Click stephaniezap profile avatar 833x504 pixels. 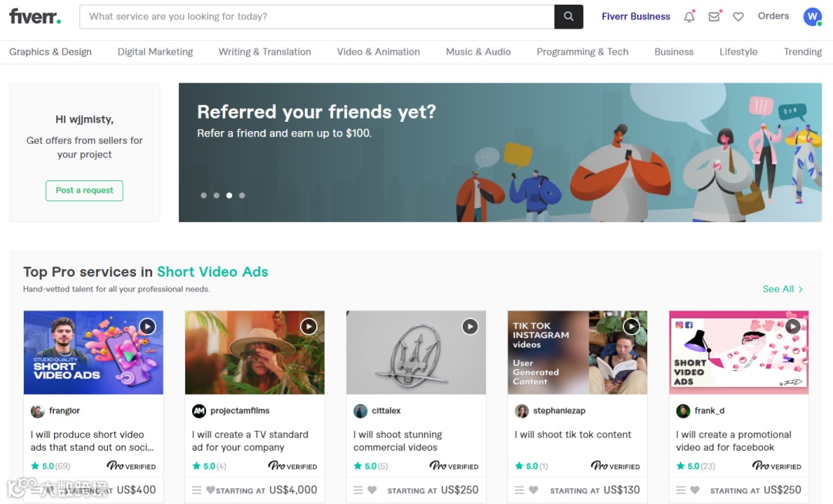(521, 411)
